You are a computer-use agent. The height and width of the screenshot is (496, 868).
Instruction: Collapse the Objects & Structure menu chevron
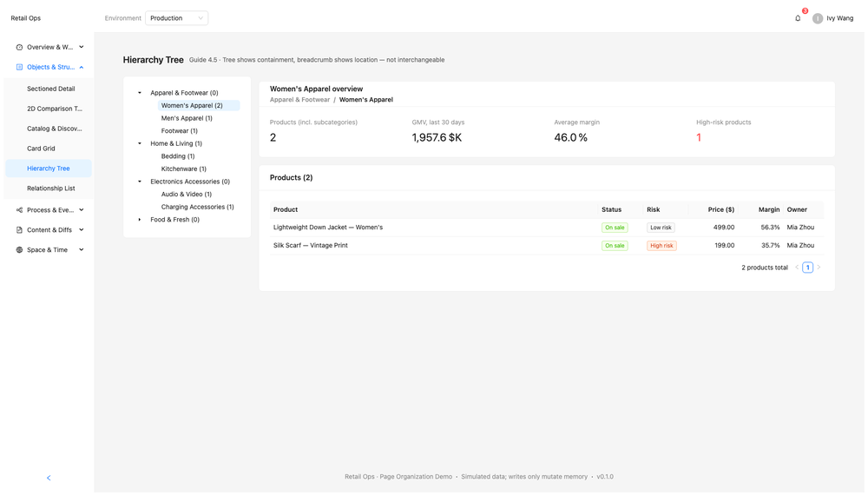click(x=82, y=67)
